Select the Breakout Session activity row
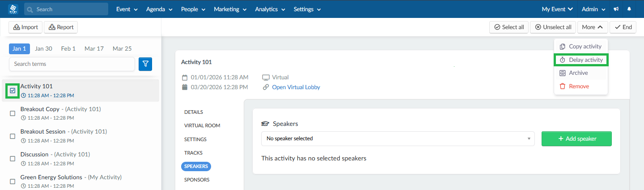644x190 pixels. pyautogui.click(x=80, y=136)
